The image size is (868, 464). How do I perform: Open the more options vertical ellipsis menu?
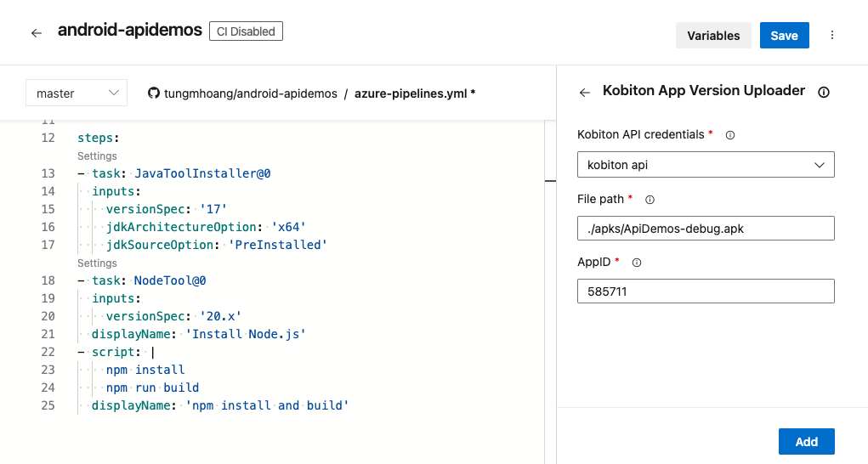832,36
